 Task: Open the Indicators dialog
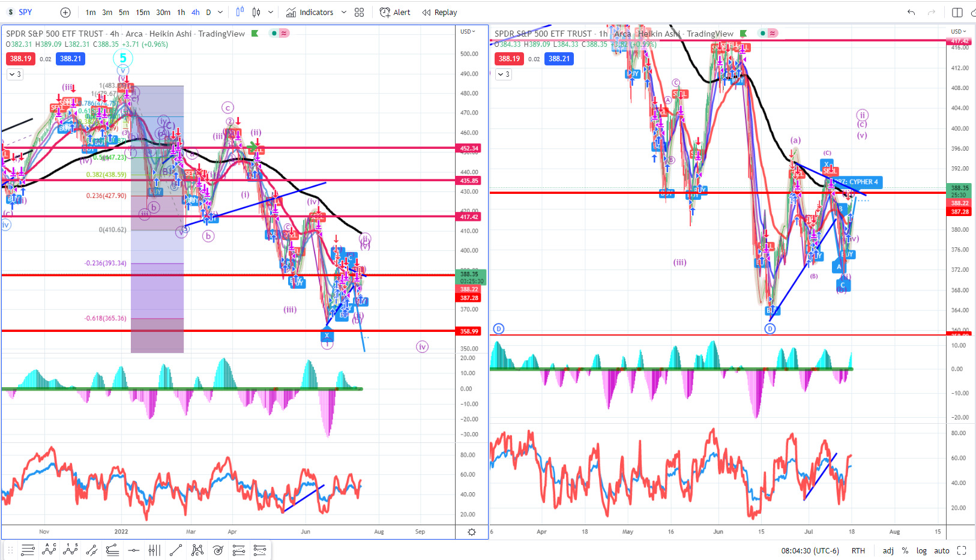[310, 12]
